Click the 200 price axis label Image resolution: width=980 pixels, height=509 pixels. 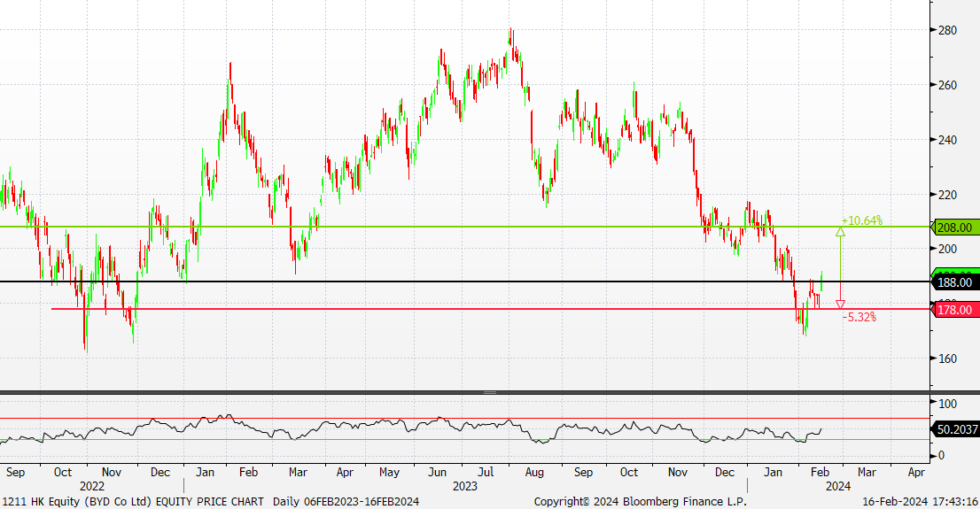point(947,249)
